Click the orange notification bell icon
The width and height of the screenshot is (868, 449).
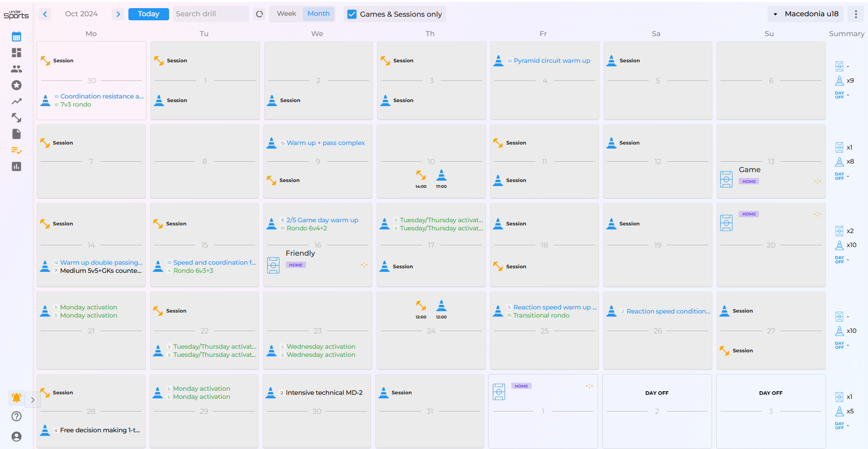click(x=17, y=398)
